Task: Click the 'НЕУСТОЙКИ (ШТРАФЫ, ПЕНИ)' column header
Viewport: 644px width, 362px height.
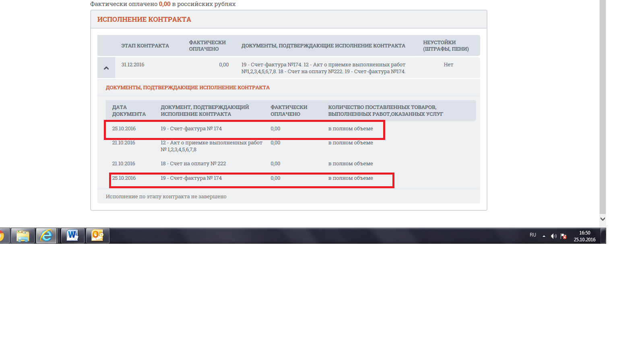Action: pos(446,45)
